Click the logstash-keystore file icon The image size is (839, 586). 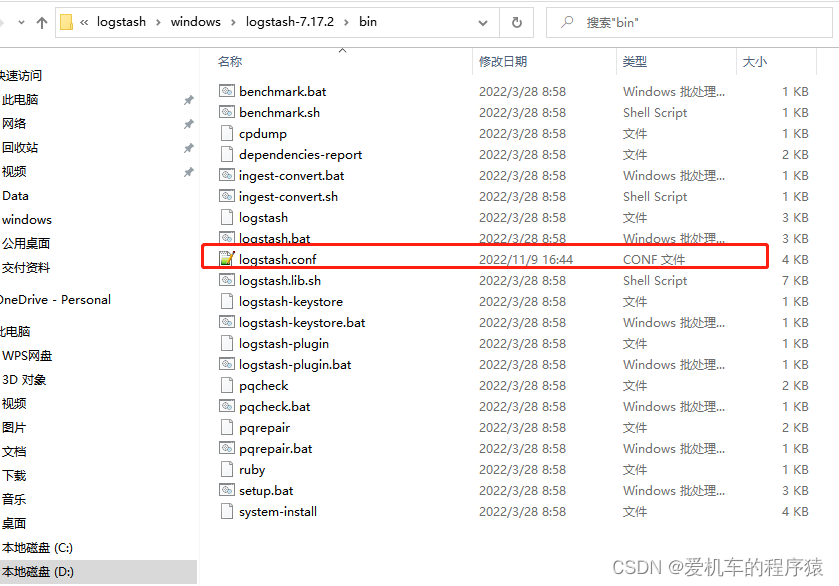[x=227, y=301]
